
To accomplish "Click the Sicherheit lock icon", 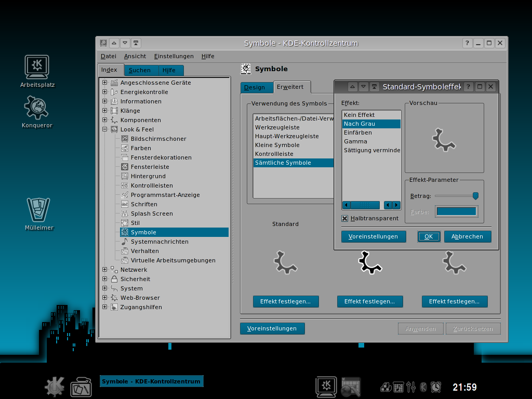I will pyautogui.click(x=114, y=279).
